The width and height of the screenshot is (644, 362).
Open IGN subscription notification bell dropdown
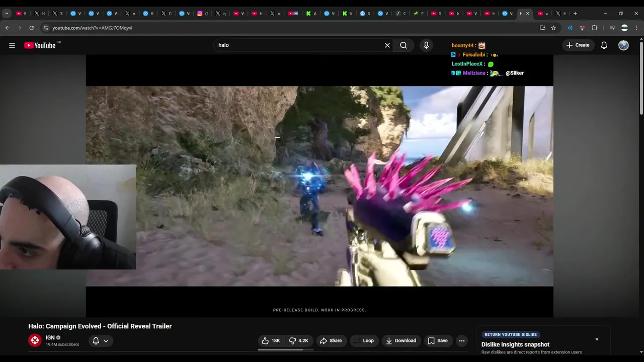click(x=101, y=341)
